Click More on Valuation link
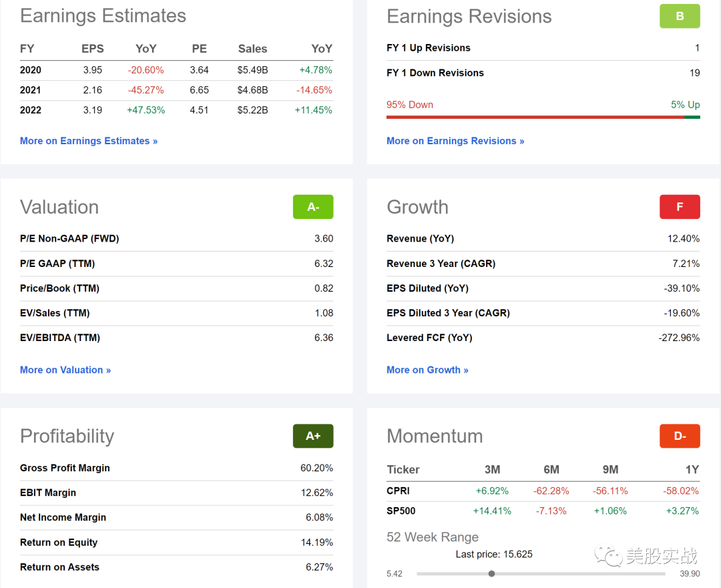 pyautogui.click(x=65, y=370)
